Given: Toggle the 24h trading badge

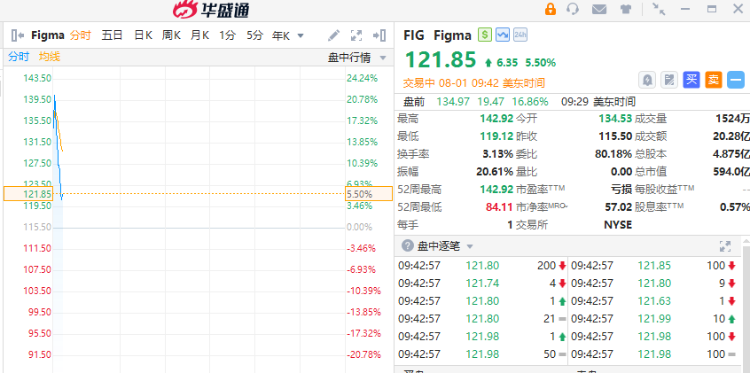Looking at the screenshot, I should [x=520, y=35].
